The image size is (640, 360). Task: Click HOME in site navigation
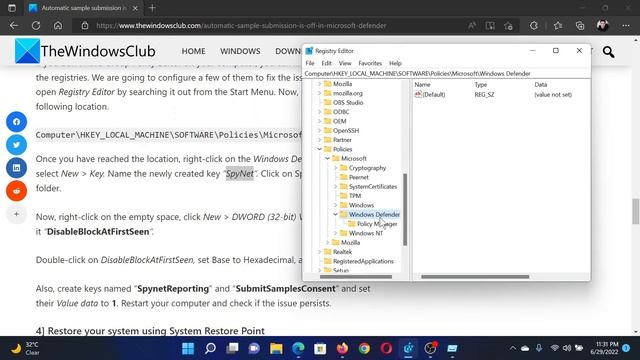pos(193,51)
